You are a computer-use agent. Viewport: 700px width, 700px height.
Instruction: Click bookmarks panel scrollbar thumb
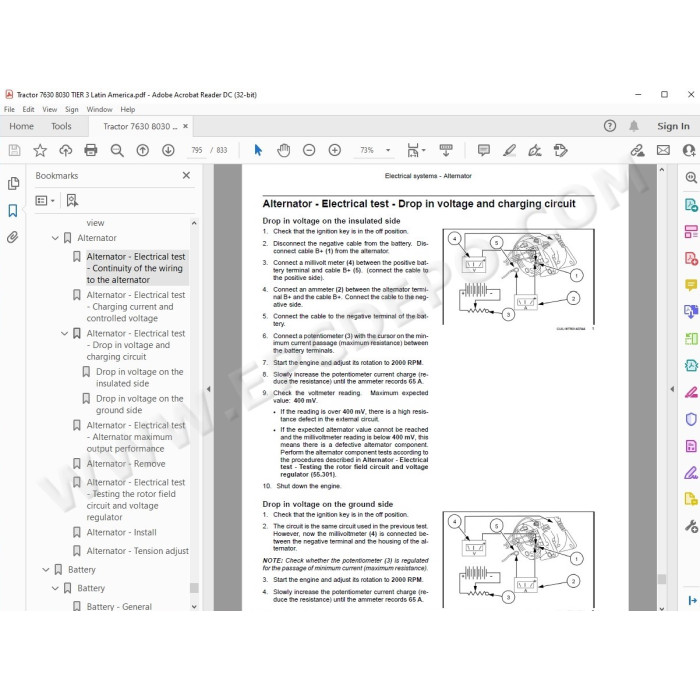pos(194,588)
